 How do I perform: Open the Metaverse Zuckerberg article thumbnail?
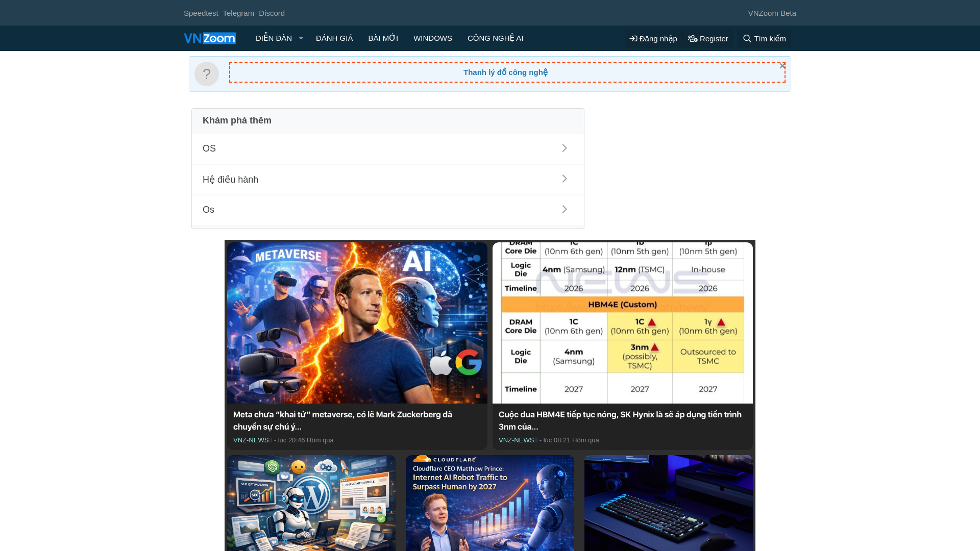click(x=357, y=323)
